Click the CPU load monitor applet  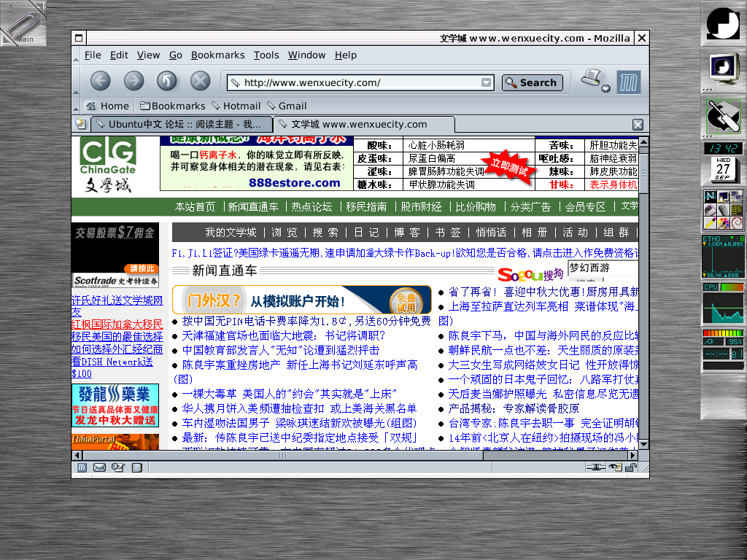[723, 303]
